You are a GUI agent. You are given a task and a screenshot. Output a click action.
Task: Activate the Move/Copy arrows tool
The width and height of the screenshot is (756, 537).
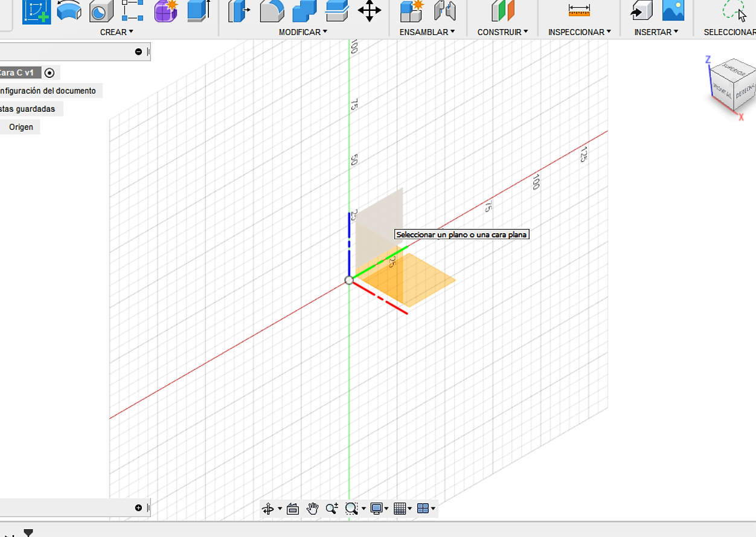[x=370, y=11]
